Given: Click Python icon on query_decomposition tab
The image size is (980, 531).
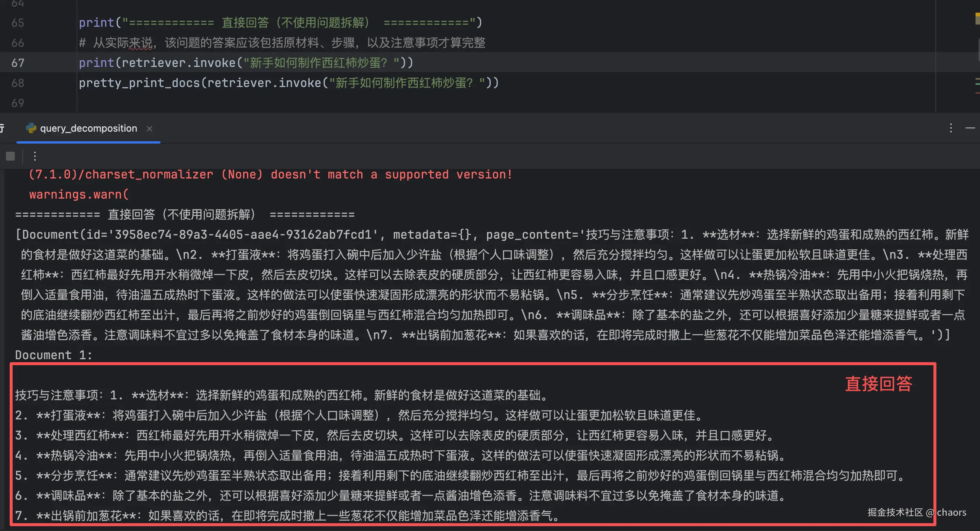Looking at the screenshot, I should [x=31, y=128].
